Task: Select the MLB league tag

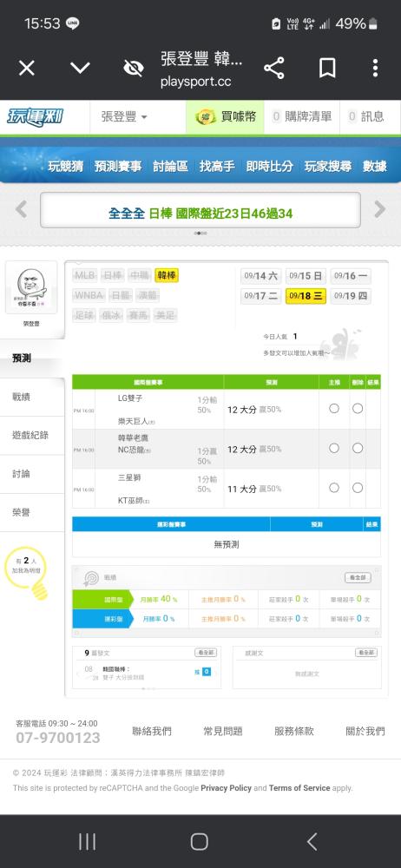Action: point(85,275)
